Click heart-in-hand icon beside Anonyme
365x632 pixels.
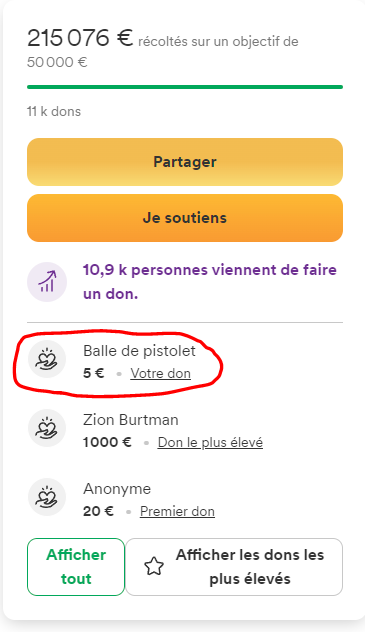tap(47, 497)
